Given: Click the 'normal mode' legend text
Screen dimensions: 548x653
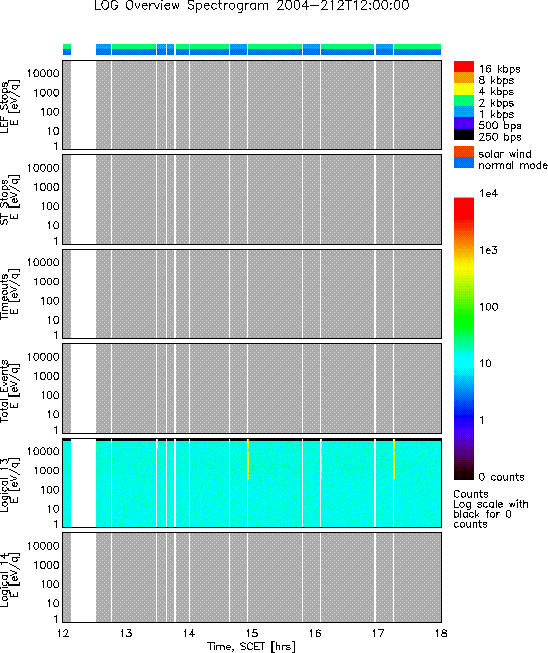Looking at the screenshot, I should pyautogui.click(x=513, y=165).
